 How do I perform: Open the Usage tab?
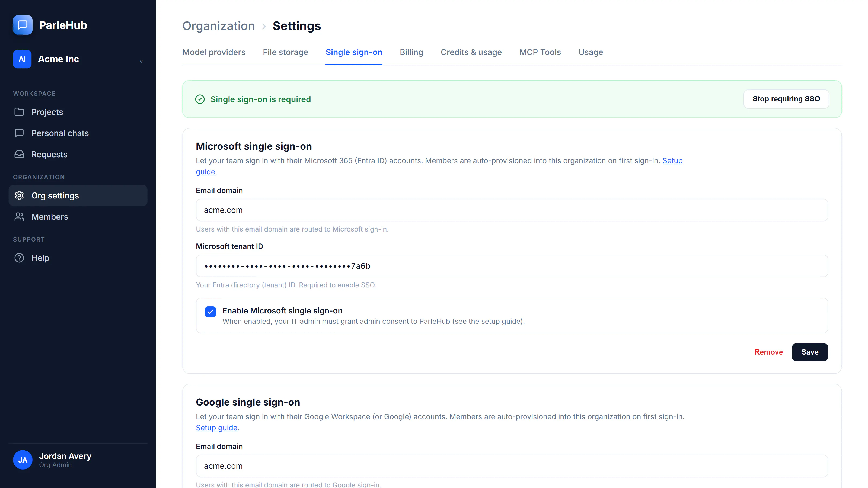pyautogui.click(x=590, y=52)
